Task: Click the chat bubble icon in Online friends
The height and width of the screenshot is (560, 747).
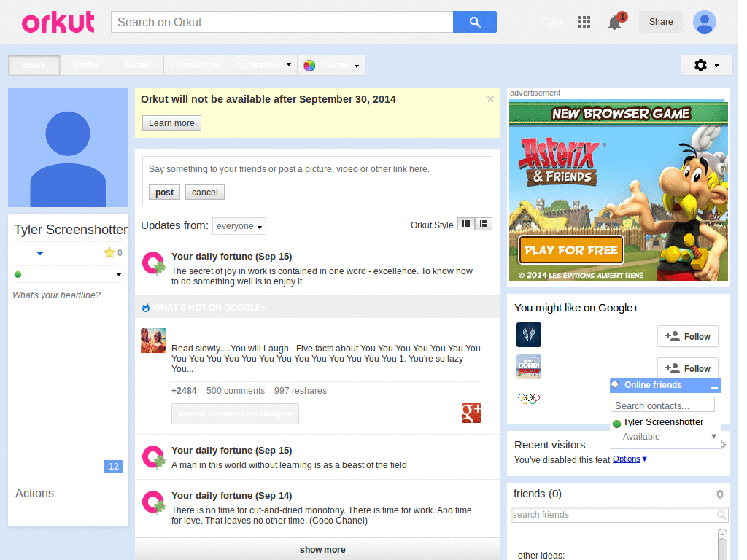Action: point(616,385)
